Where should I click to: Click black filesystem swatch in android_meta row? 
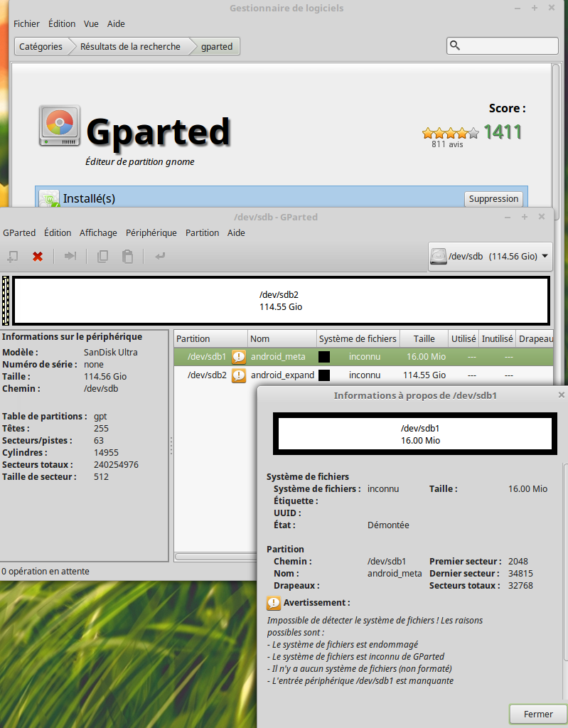(324, 357)
